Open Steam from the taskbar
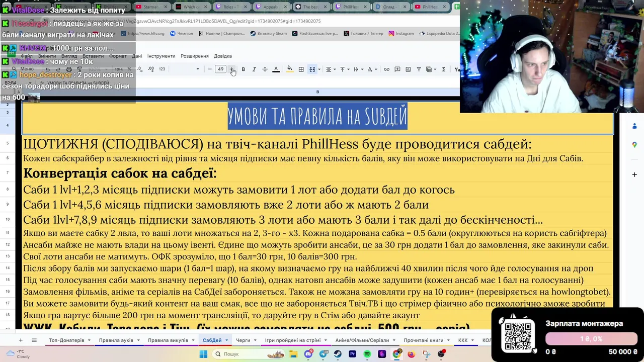The width and height of the screenshot is (644, 362). (337, 354)
